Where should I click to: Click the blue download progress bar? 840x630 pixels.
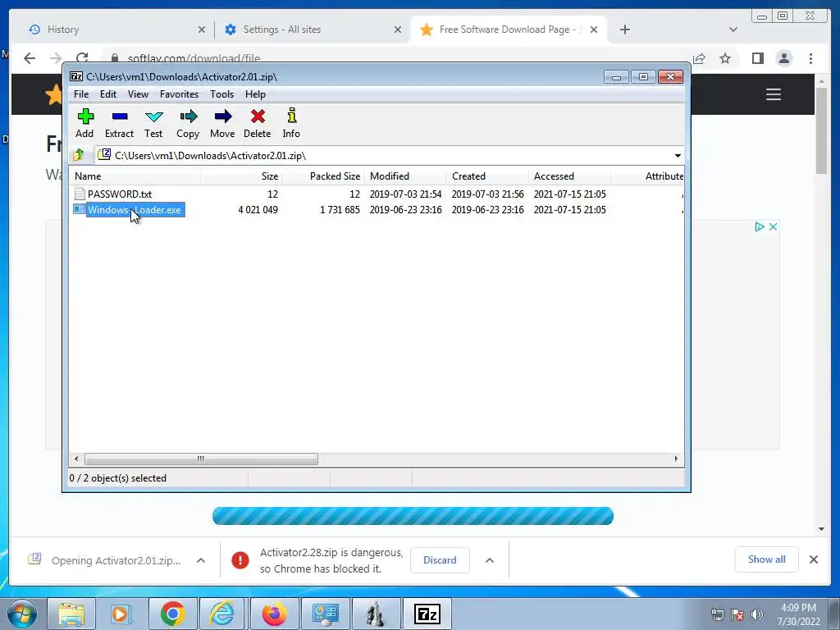tap(413, 516)
